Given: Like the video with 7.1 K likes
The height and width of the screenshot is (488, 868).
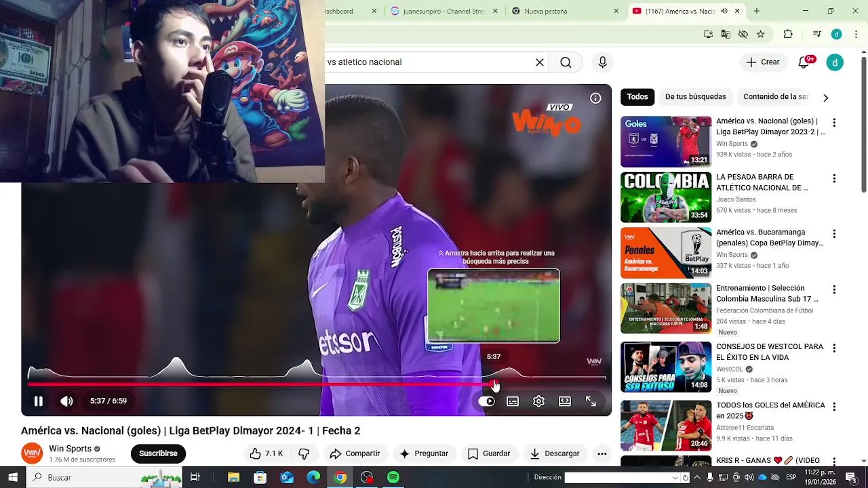Looking at the screenshot, I should point(266,453).
